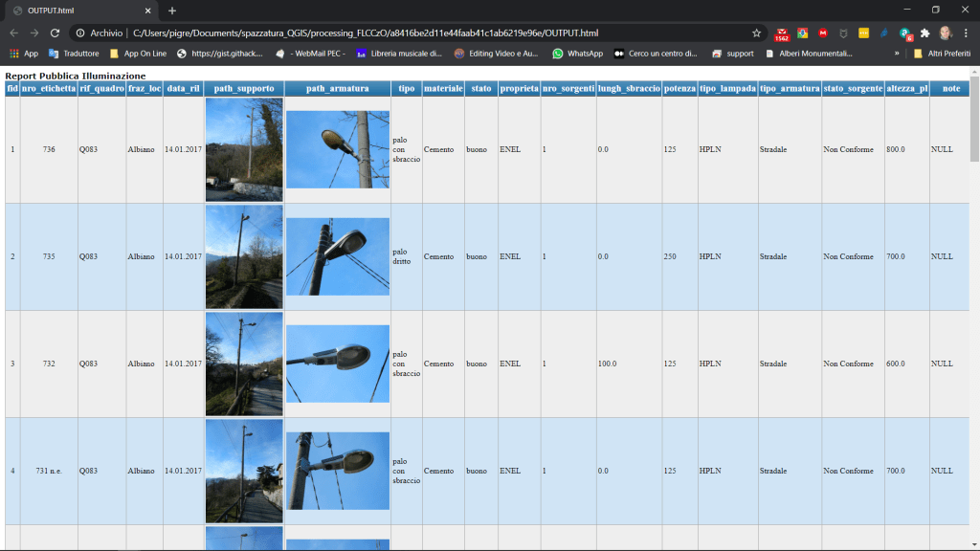Click the lamp armatura photo in row 3
This screenshot has width=980, height=551.
[x=337, y=364]
